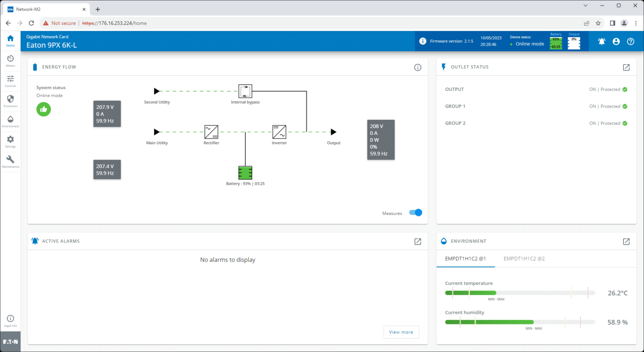Click the Output arrow symbol
Screen dimensions: 644x352
[333, 132]
